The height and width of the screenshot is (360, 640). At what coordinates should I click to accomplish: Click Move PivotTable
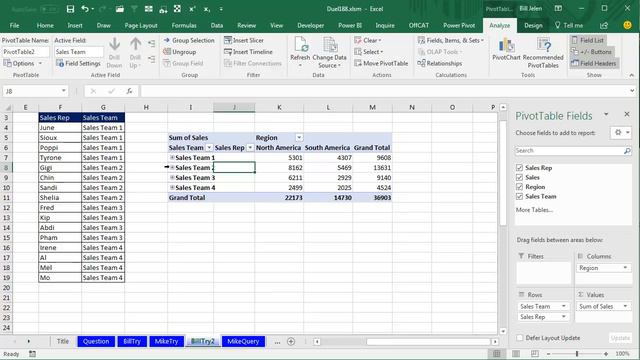(381, 63)
